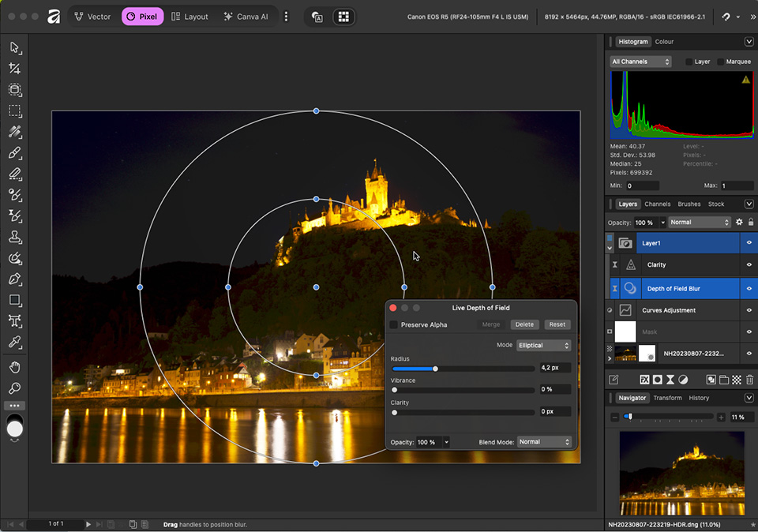This screenshot has width=758, height=532.
Task: Open the All Channels histogram dropdown
Action: coord(640,62)
